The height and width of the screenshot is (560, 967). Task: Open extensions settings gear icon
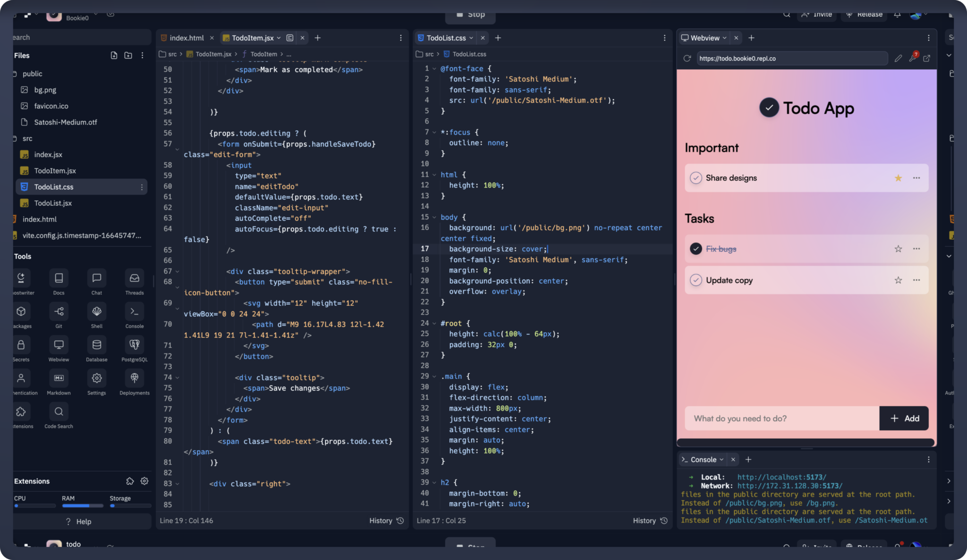click(144, 481)
